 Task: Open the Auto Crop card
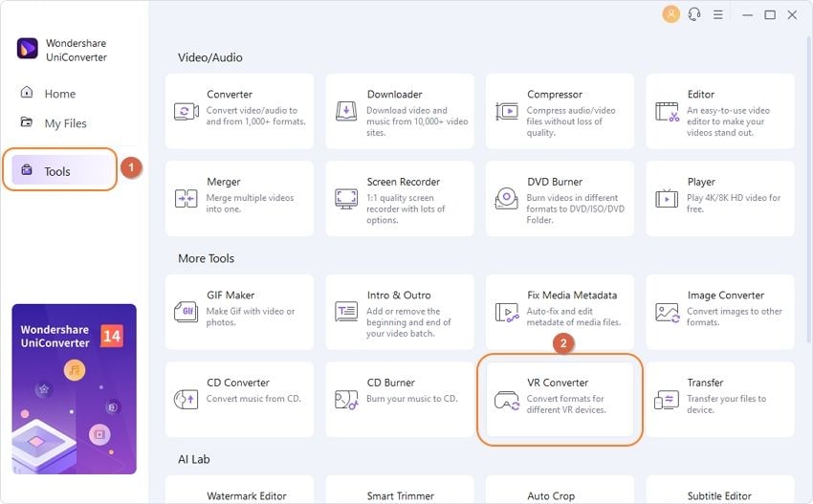[x=560, y=490]
